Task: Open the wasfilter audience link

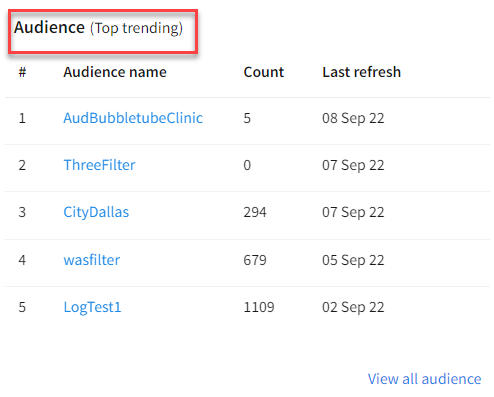Action: coord(92,260)
